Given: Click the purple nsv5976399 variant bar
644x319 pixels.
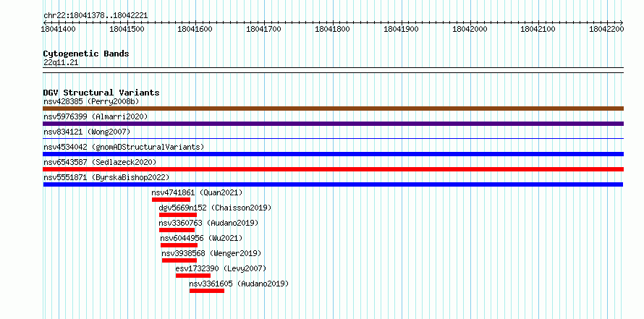Looking at the screenshot, I should coord(333,124).
